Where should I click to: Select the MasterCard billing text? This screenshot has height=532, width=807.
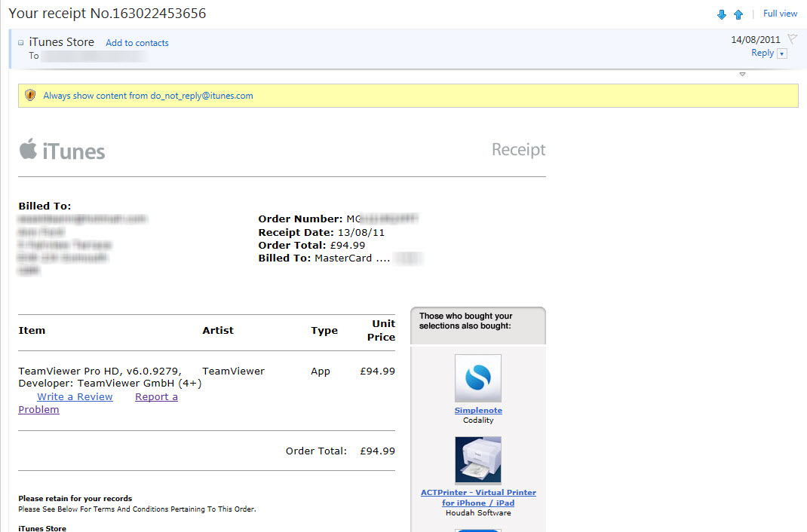click(324, 258)
